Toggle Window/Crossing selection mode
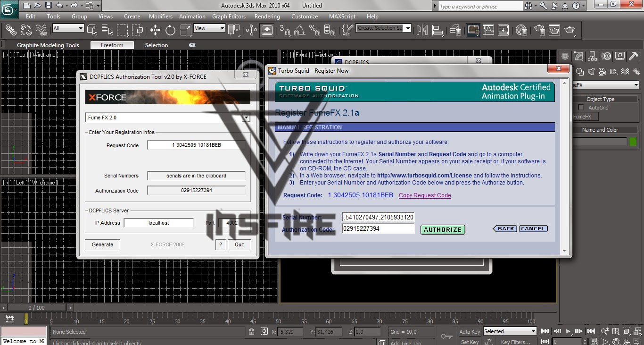 pyautogui.click(x=137, y=30)
